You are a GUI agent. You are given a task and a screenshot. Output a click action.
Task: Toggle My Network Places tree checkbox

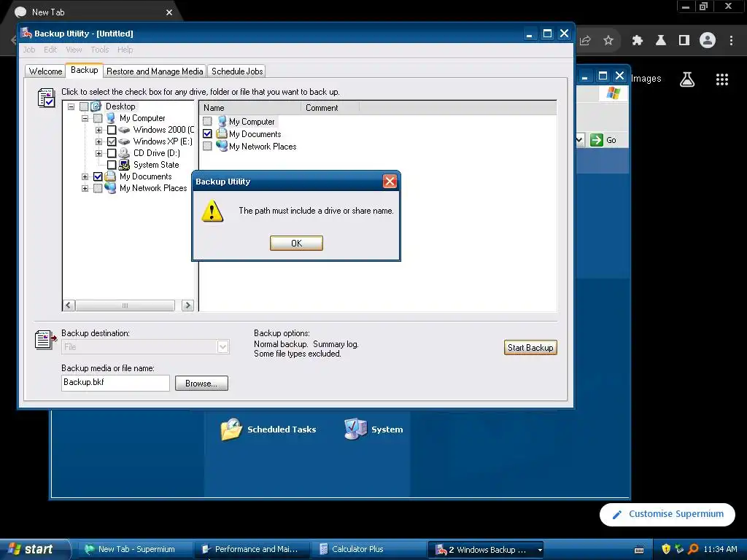(x=98, y=188)
